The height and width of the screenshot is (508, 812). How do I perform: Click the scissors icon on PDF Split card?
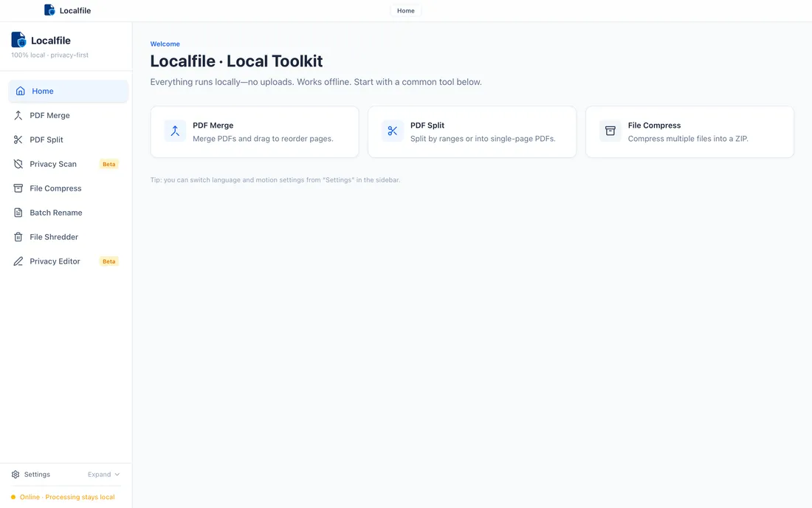[x=392, y=130]
